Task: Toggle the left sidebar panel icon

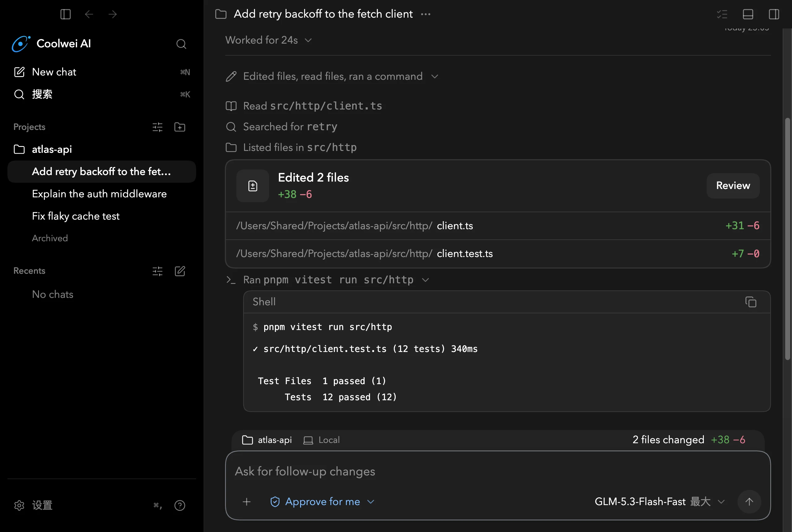Action: 66,14
